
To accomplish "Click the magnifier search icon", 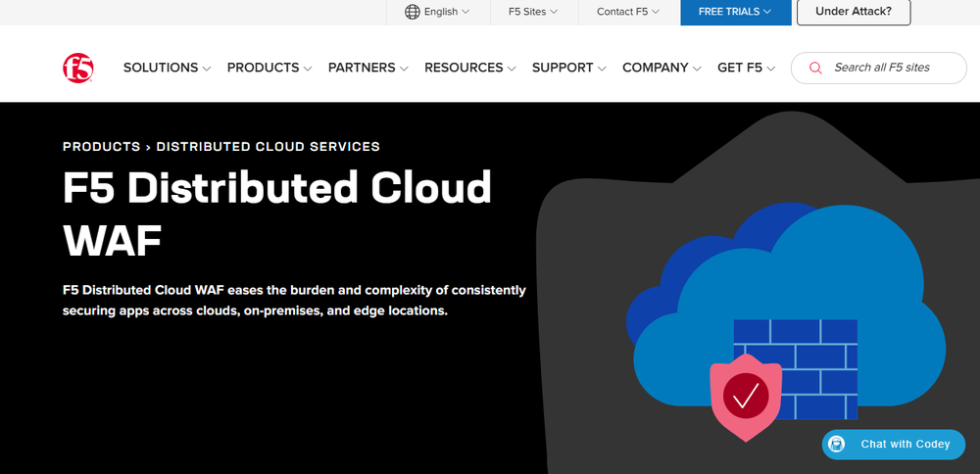I will click(815, 69).
